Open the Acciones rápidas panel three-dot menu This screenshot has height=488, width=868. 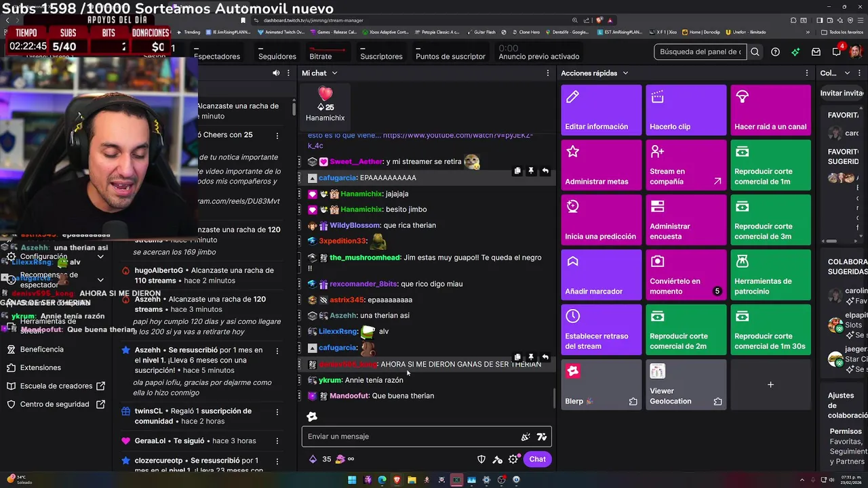[807, 73]
